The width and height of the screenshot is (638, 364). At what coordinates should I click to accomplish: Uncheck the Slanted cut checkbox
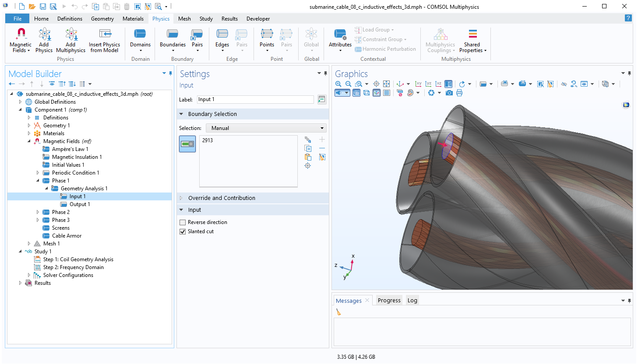click(x=183, y=231)
